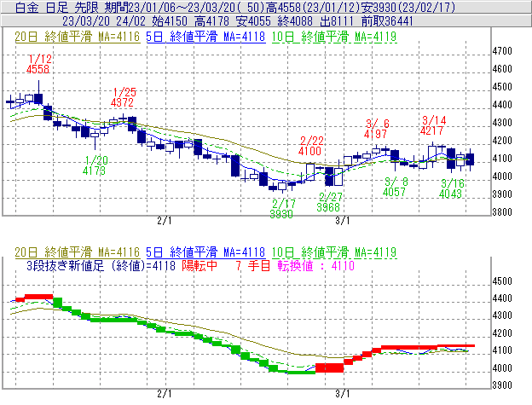Select the 2/27 3968 low label
532x405 pixels.
coord(329,202)
